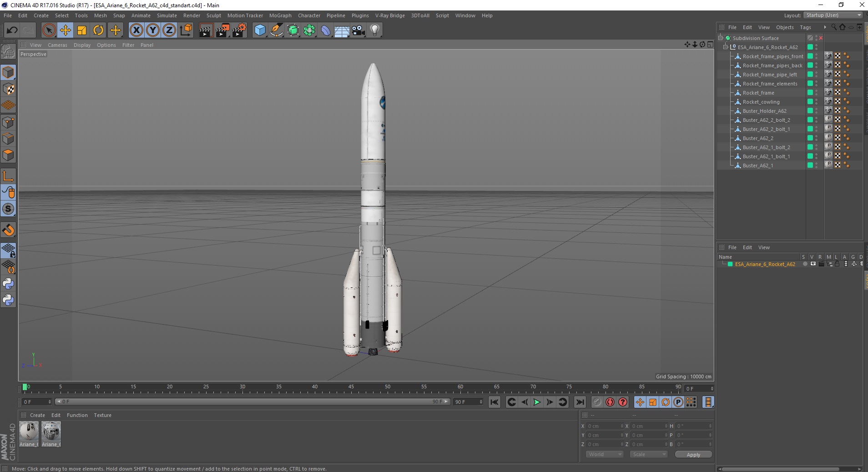This screenshot has height=472, width=868.
Task: Activate the Rotate tool
Action: point(98,30)
